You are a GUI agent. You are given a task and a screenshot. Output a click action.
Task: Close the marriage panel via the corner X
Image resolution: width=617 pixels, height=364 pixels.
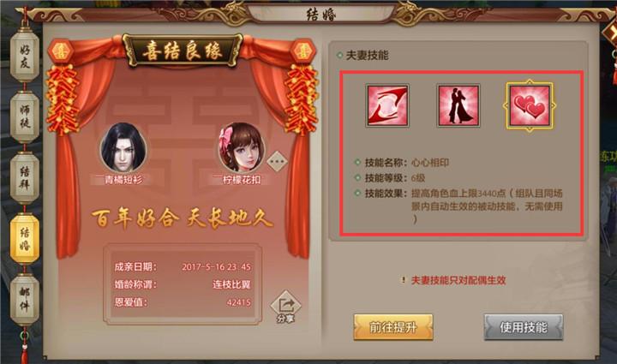pyautogui.click(x=611, y=31)
